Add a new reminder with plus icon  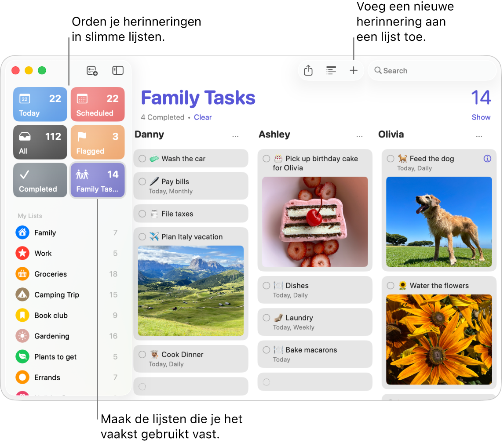(x=354, y=70)
